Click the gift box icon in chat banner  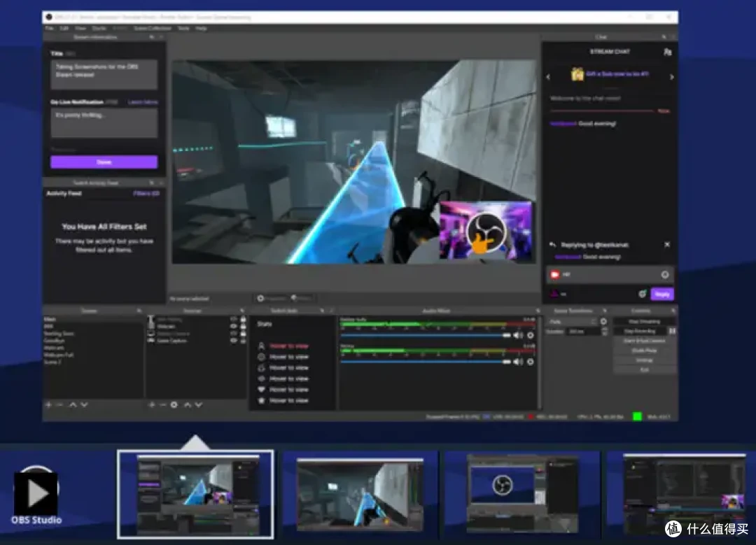(x=577, y=74)
